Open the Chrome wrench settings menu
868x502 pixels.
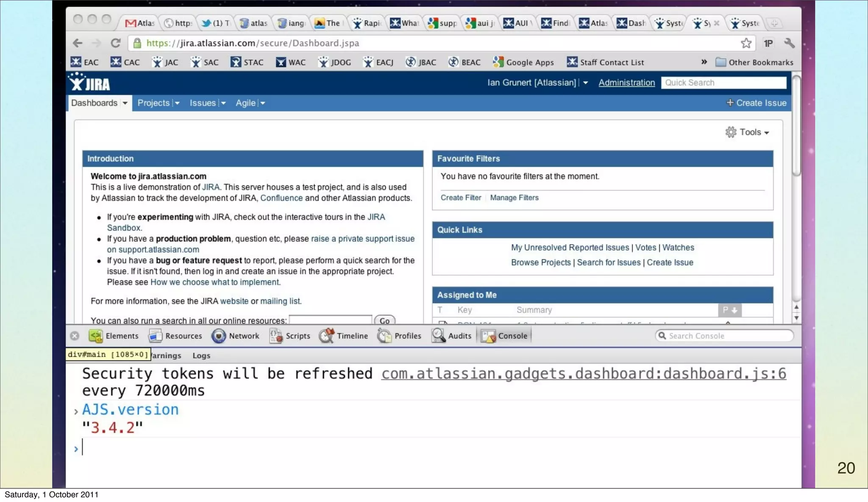[789, 43]
